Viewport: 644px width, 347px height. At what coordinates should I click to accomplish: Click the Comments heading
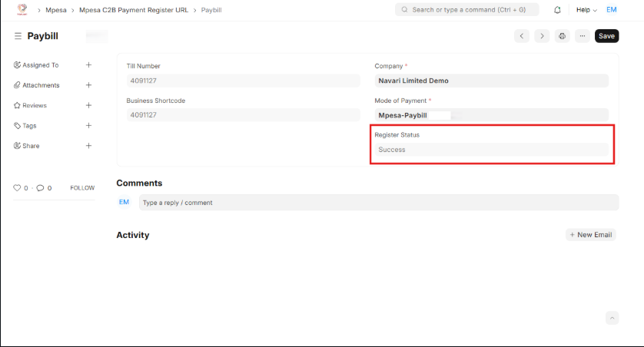[139, 183]
